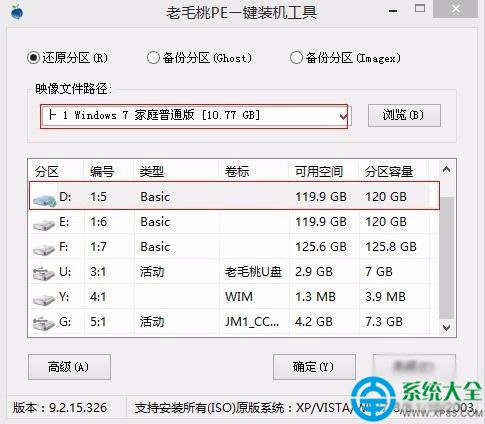Click the partition list scroll up arrow

pos(446,170)
